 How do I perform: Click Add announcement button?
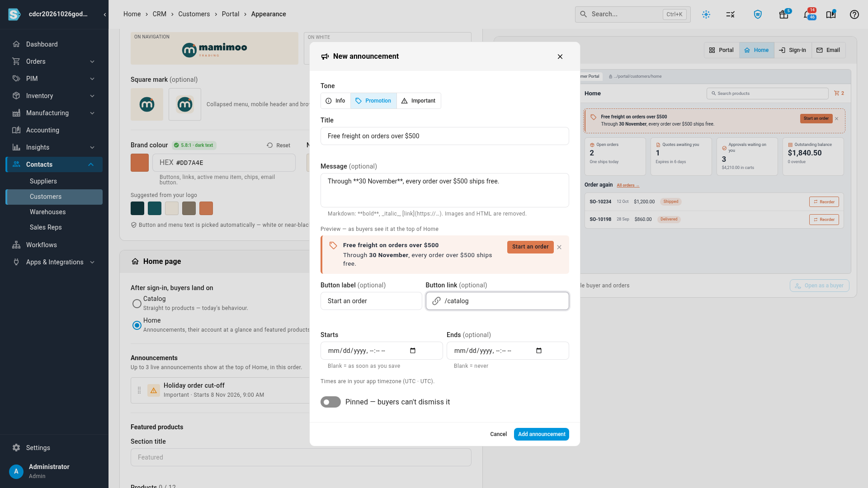(x=542, y=434)
